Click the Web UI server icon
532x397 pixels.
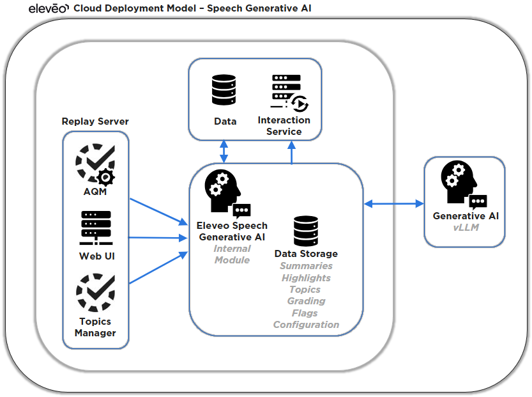(96, 228)
